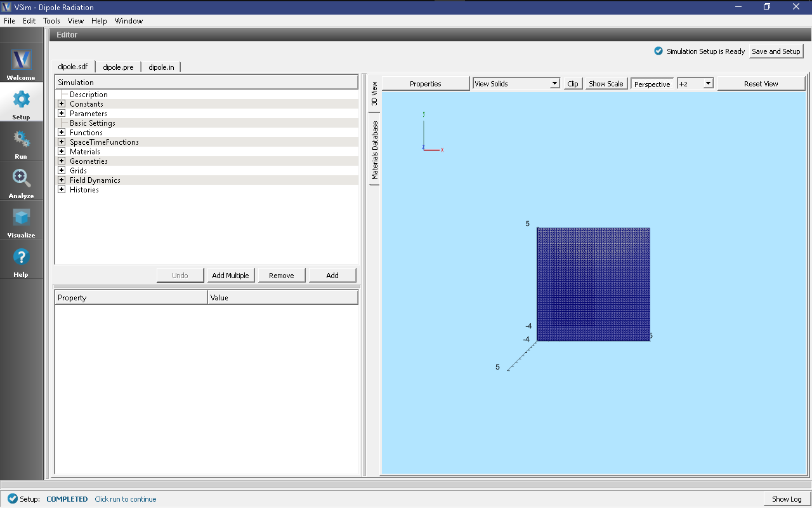Image resolution: width=812 pixels, height=508 pixels.
Task: Switch to the dipole.pre tab
Action: 118,67
